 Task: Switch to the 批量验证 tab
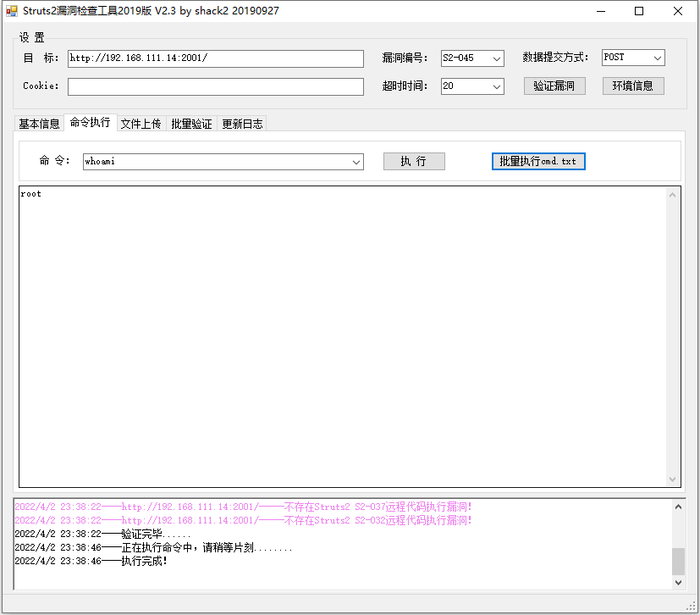point(191,124)
